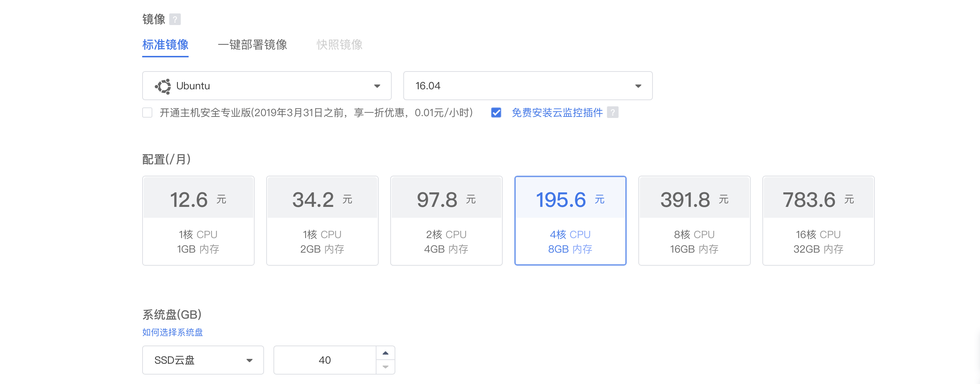This screenshot has height=384, width=980.
Task: Choose the 195.6 元 4核 8GB plan
Action: click(x=570, y=220)
